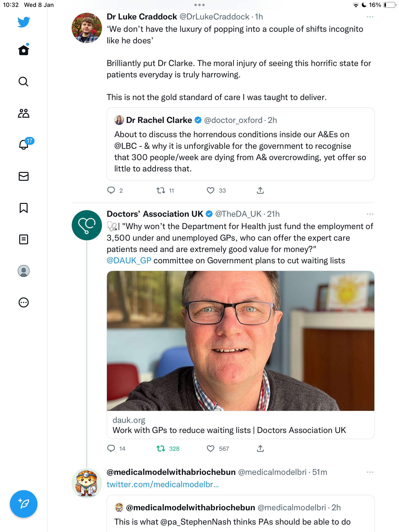Open the More circle menu in sidebar
This screenshot has width=399, height=532.
pos(24,302)
